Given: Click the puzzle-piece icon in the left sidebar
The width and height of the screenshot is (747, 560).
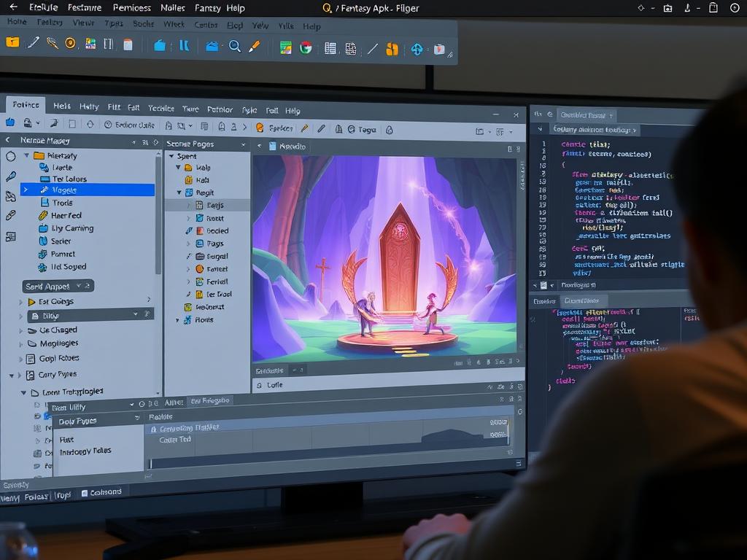Looking at the screenshot, I should click(10, 196).
